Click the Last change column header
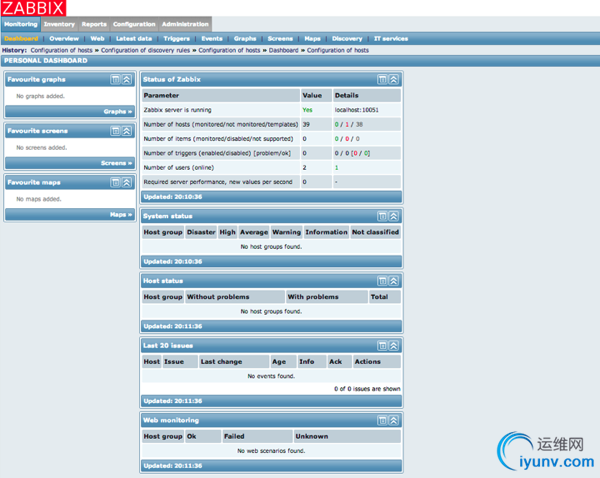This screenshot has width=600, height=478. 234,362
